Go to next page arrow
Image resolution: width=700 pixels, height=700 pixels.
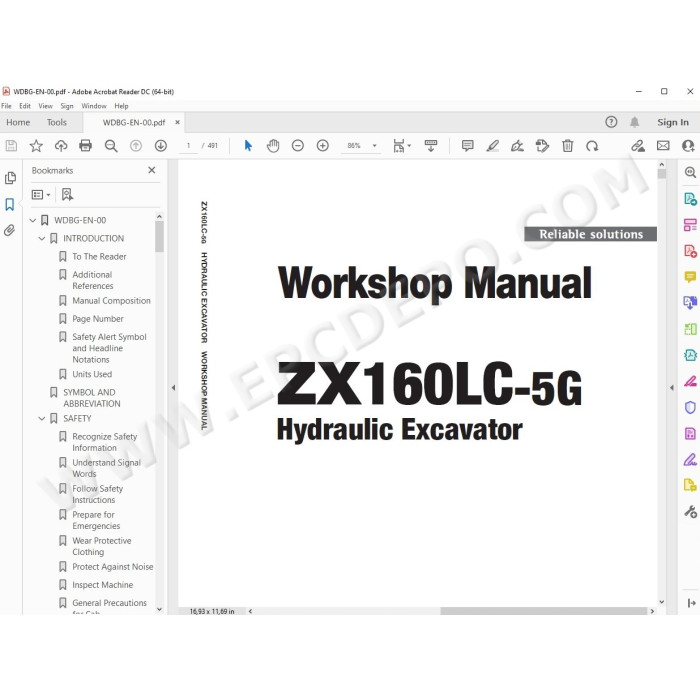pyautogui.click(x=161, y=146)
